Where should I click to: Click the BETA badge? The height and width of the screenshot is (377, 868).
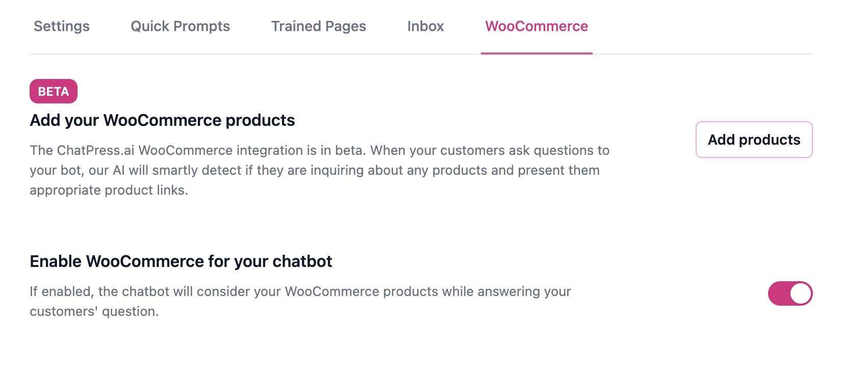(53, 92)
